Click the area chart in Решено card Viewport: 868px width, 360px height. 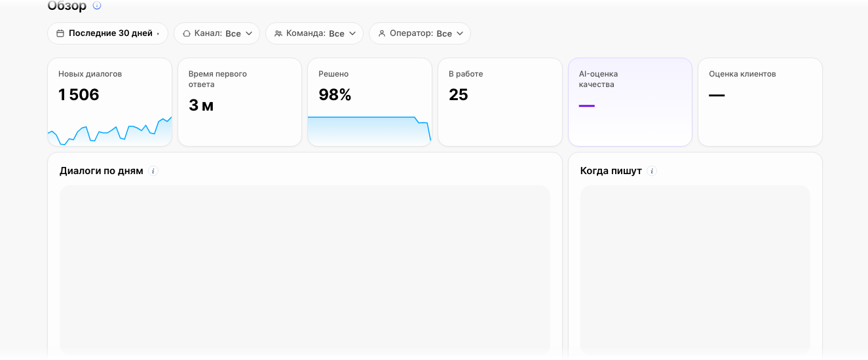[369, 131]
